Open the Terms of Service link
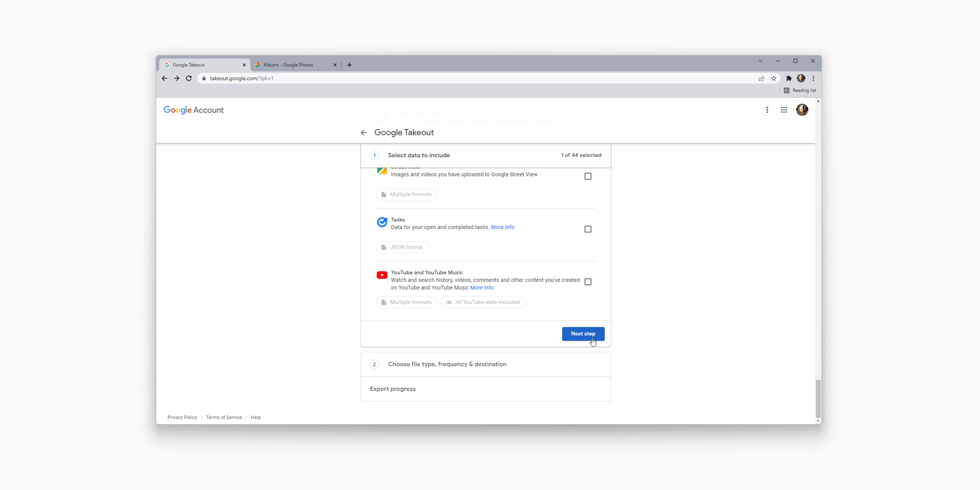 pyautogui.click(x=224, y=417)
